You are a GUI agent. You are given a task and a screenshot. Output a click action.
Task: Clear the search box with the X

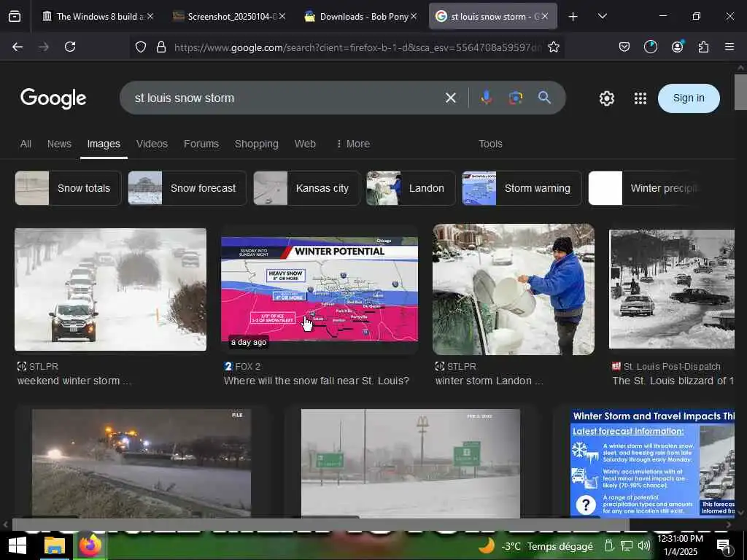[x=450, y=98]
